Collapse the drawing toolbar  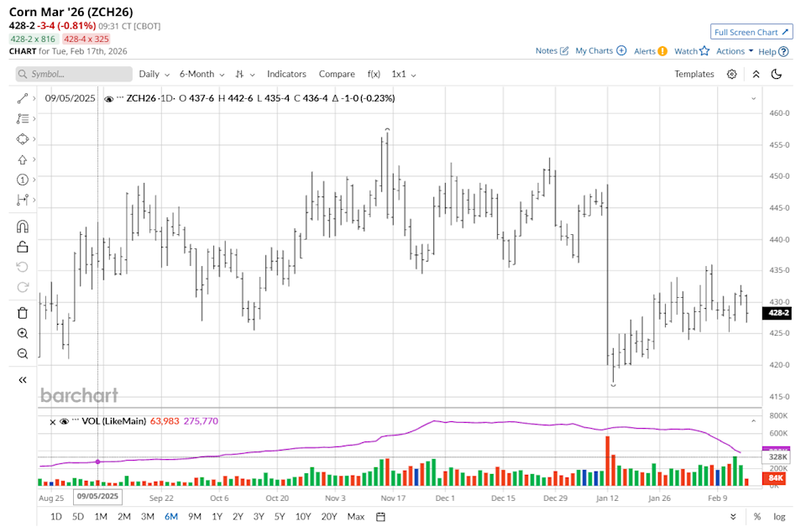coord(23,379)
